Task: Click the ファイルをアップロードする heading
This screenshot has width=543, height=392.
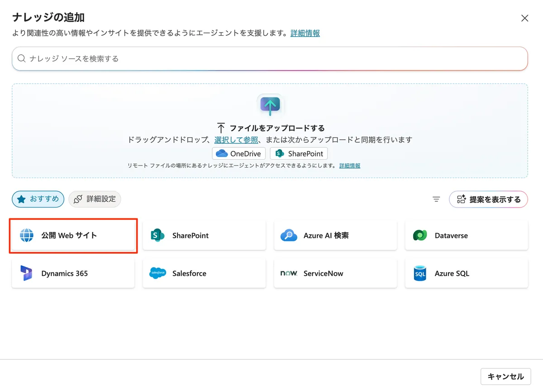Action: [x=277, y=128]
